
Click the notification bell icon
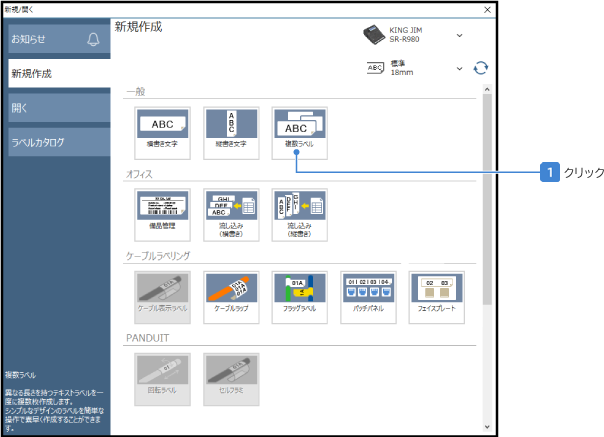[93, 39]
